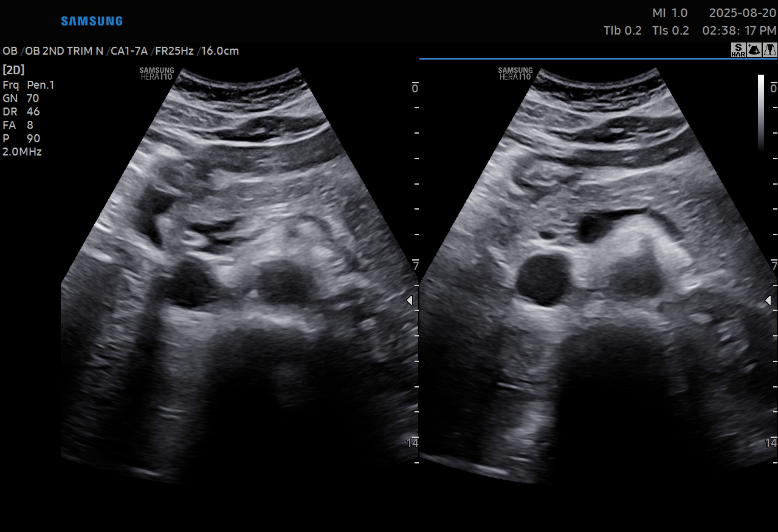778x532 pixels.
Task: Click the S-Harmonic (S HAR) icon
Action: click(x=738, y=50)
